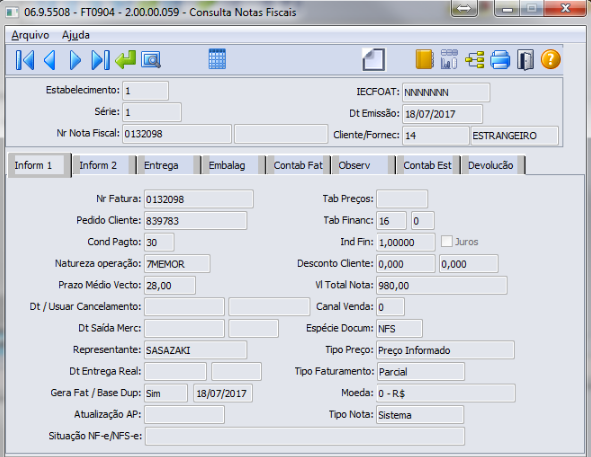
Task: Switch to the Entrega tab
Action: (x=168, y=165)
